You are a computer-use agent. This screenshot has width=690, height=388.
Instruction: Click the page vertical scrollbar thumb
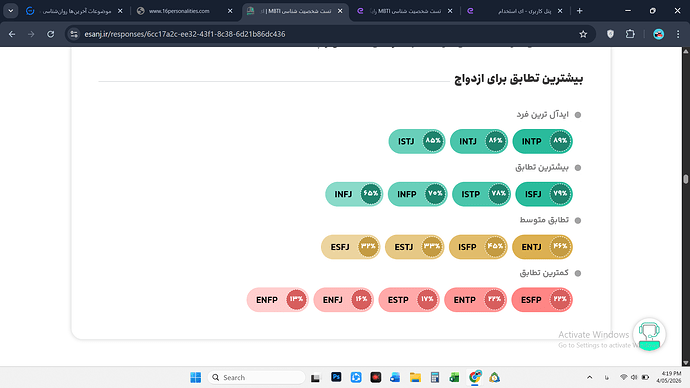(x=686, y=179)
